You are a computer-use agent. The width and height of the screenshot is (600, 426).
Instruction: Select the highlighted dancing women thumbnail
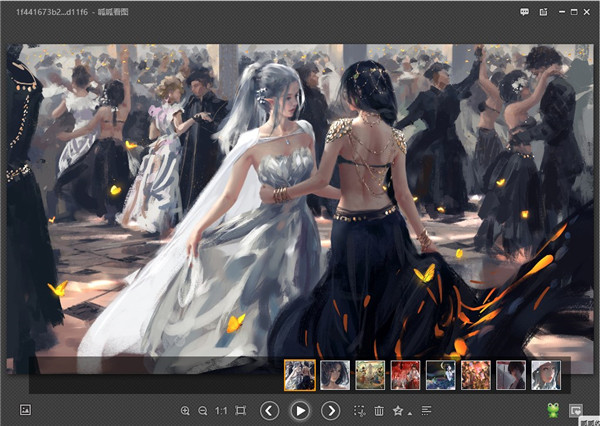click(300, 375)
